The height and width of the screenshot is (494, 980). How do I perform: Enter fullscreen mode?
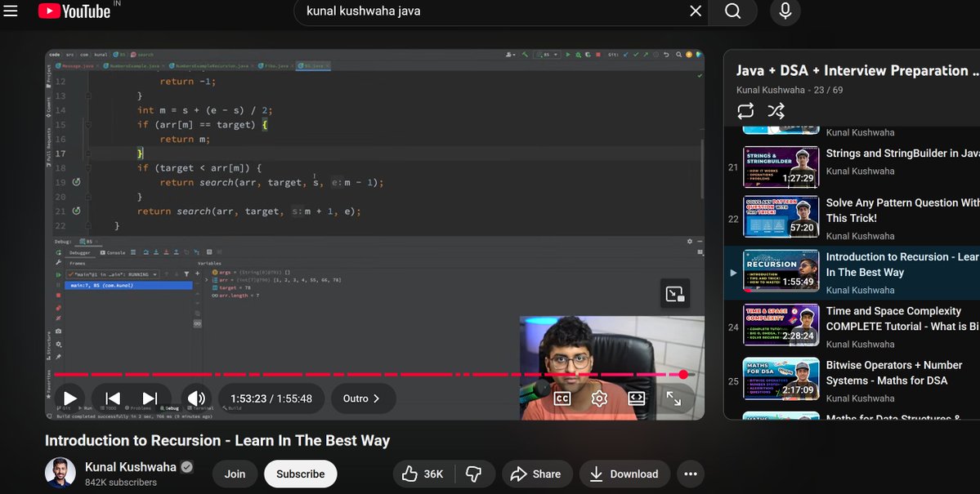[x=673, y=398]
